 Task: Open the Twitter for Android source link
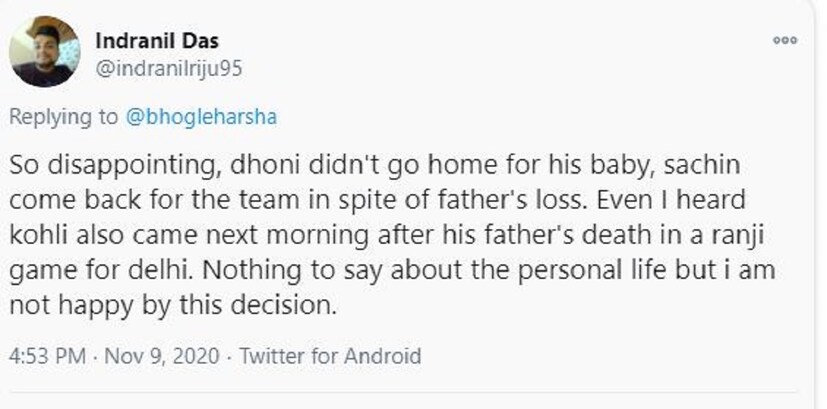pos(328,356)
